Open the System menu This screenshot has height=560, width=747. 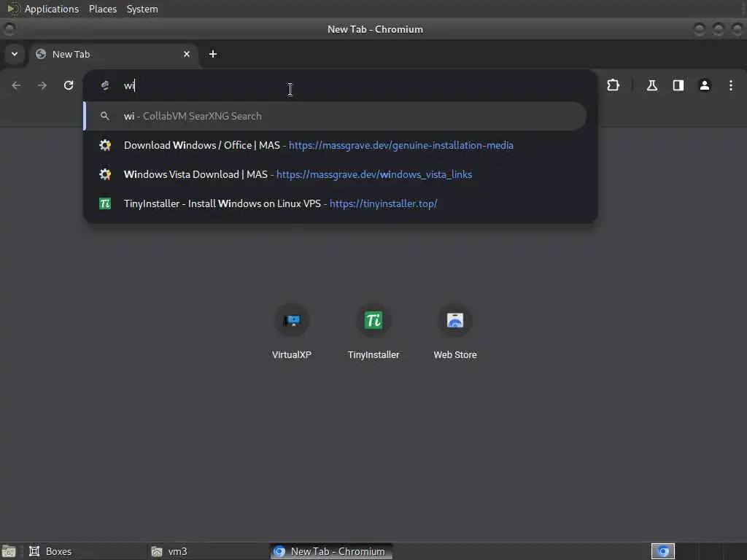click(142, 9)
